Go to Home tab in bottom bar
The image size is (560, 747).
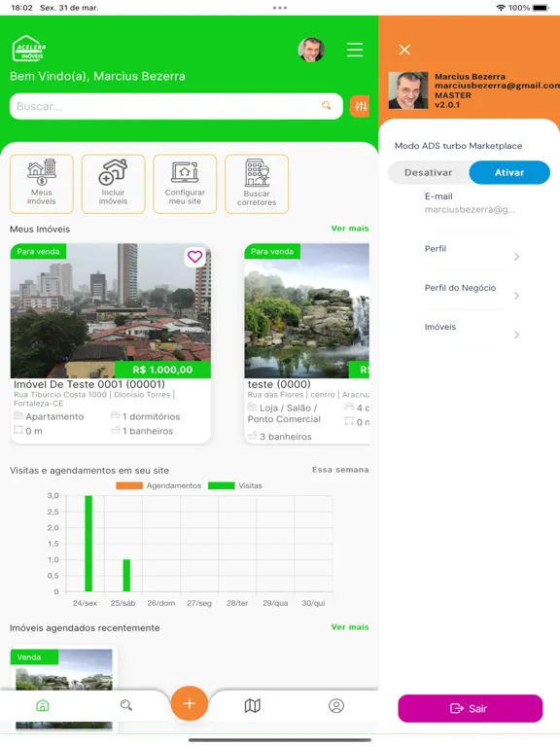(43, 705)
